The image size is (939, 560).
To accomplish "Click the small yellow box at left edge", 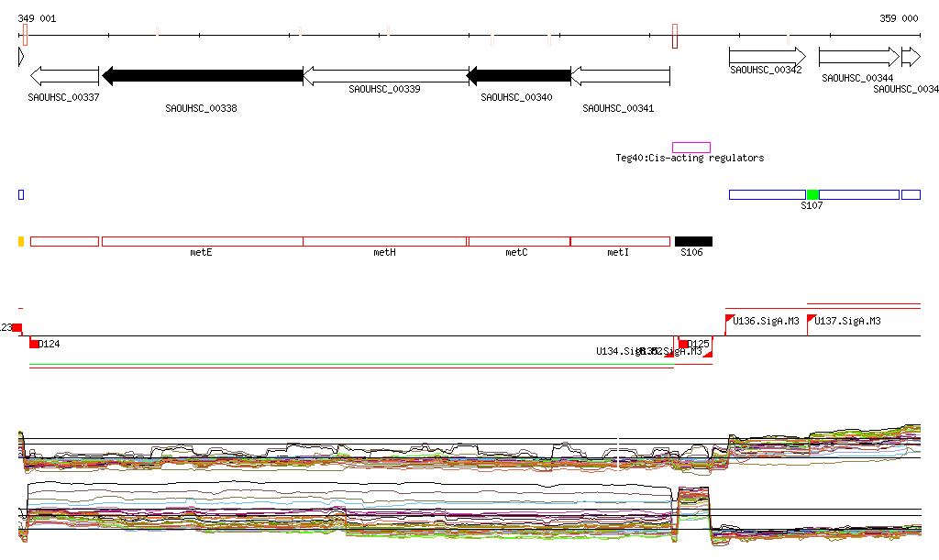I will point(21,241).
